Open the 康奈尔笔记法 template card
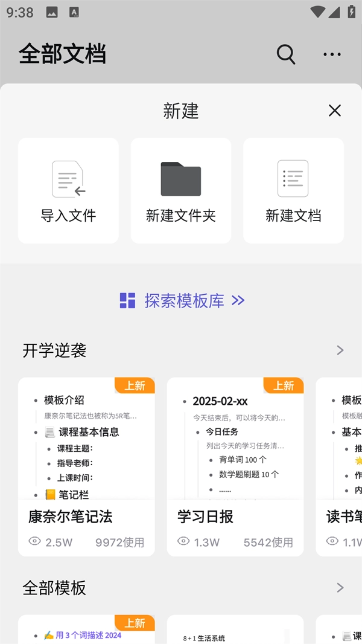Viewport: 362px width, 644px height. [86, 465]
